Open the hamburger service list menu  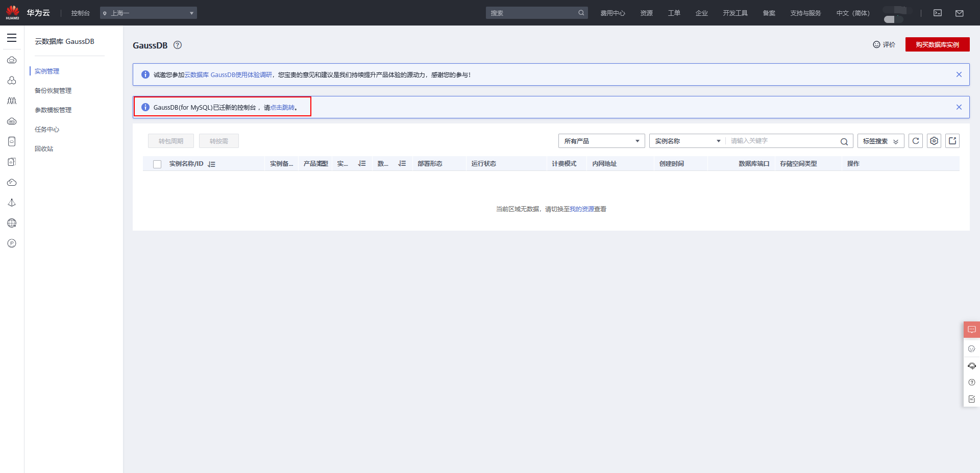tap(12, 38)
